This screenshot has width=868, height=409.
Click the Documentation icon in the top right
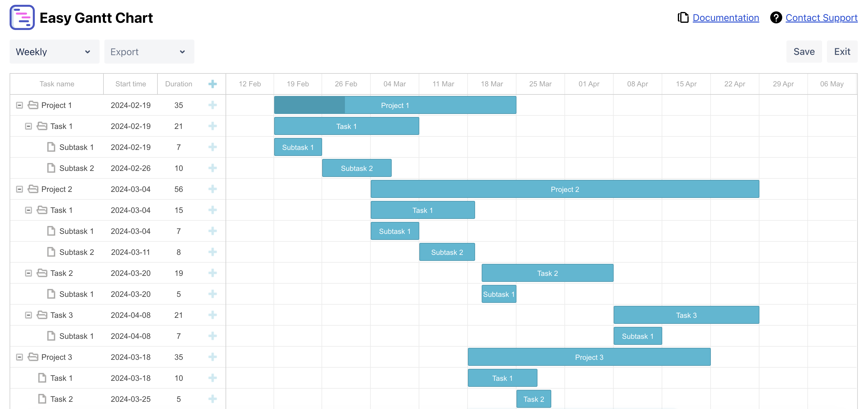[x=682, y=18]
